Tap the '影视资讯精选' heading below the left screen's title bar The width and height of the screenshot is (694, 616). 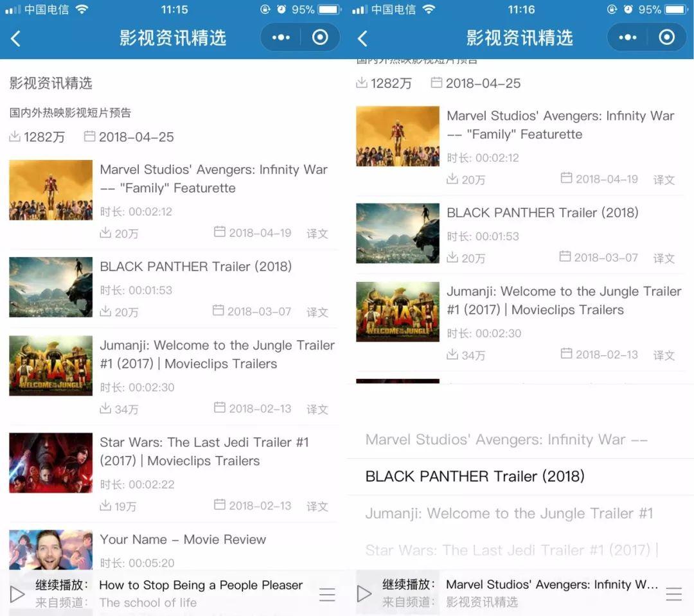(51, 83)
